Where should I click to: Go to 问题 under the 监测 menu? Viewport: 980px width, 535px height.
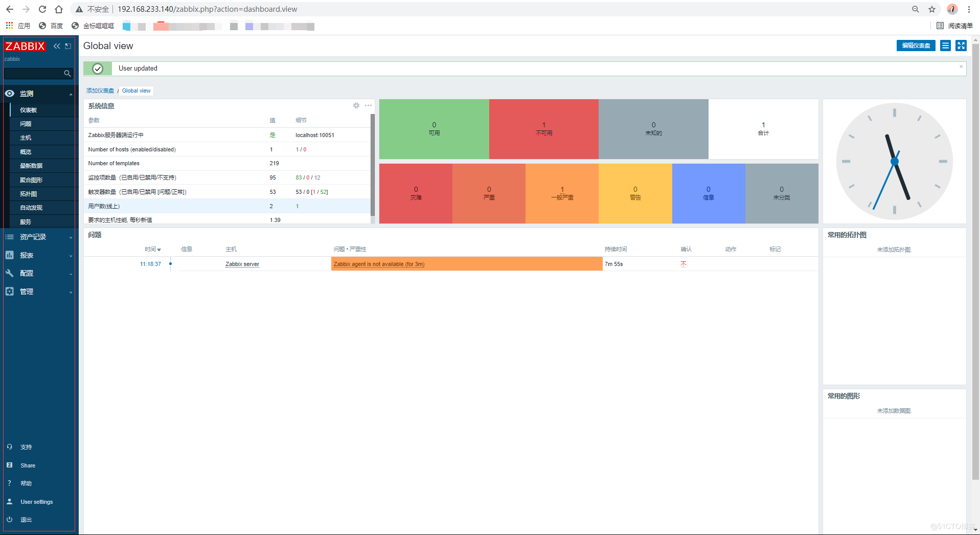pyautogui.click(x=26, y=124)
